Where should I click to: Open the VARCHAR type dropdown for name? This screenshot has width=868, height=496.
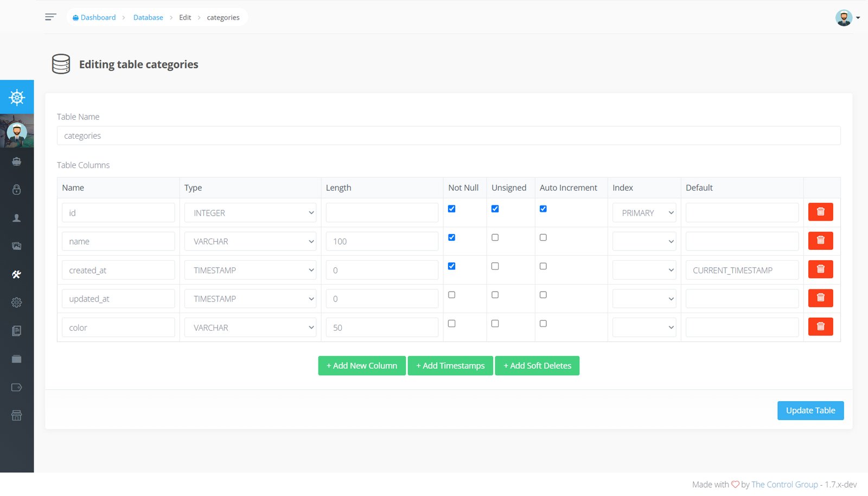[250, 241]
